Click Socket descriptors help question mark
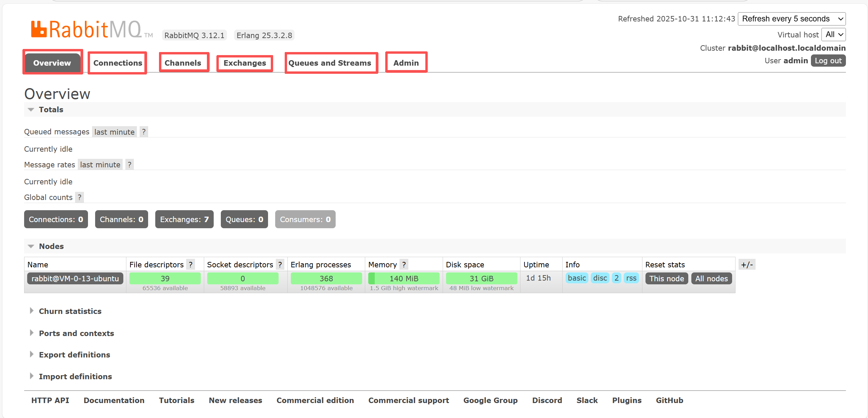868x418 pixels. click(x=280, y=265)
